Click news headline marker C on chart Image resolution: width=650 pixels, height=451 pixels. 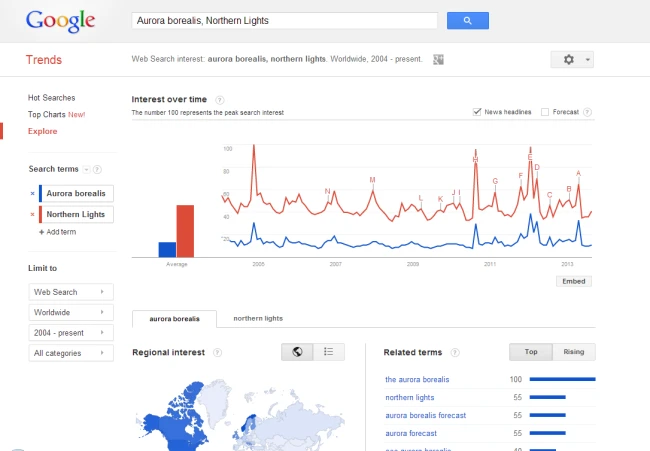coord(549,195)
